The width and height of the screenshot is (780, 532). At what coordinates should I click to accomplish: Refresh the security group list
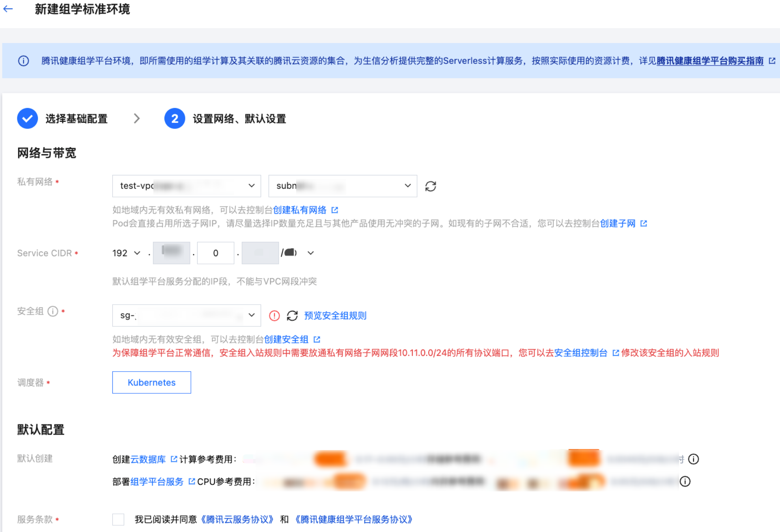(x=292, y=316)
